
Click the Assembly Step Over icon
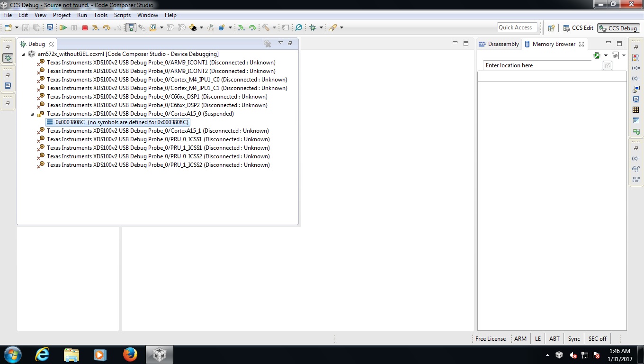coord(252,27)
